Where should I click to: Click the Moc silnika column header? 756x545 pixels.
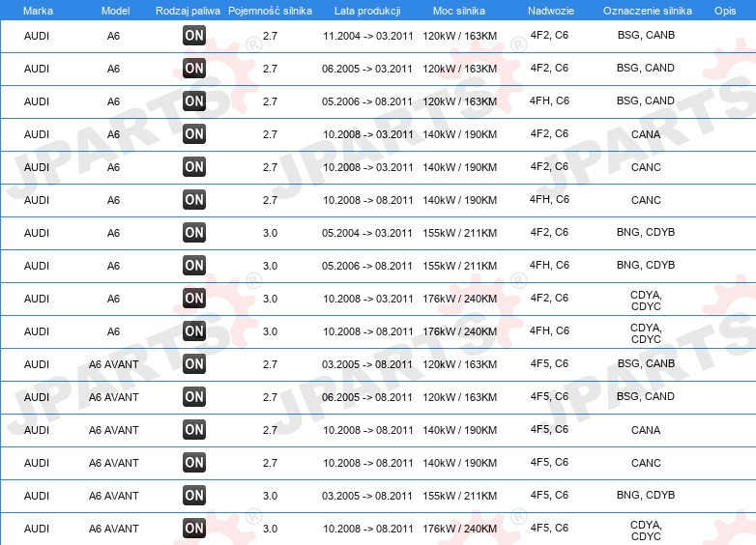tap(459, 11)
